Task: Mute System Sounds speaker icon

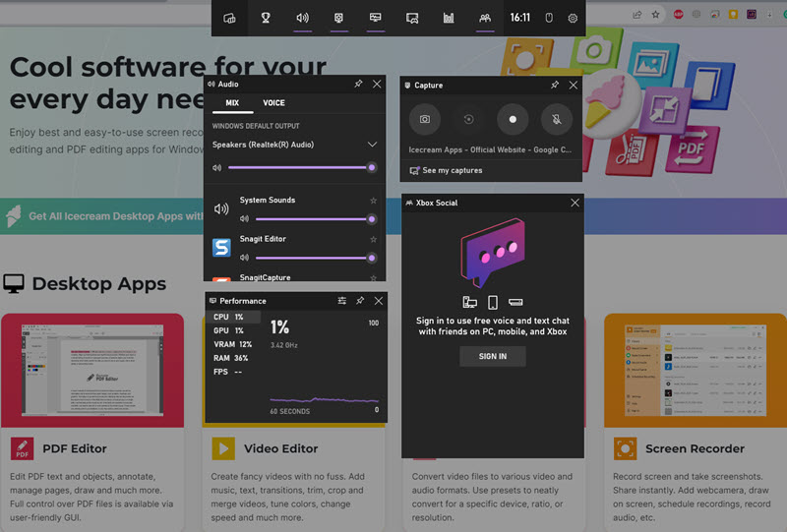Action: pyautogui.click(x=244, y=219)
